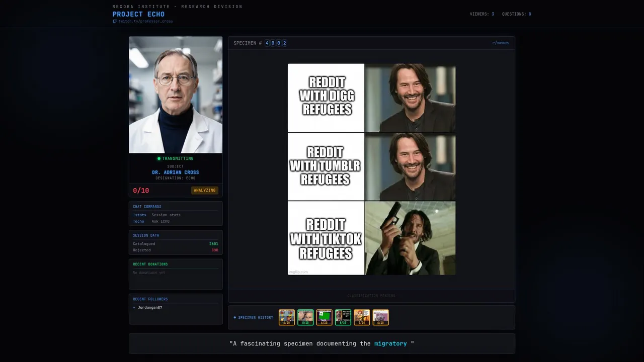Click the QUESTIONS: 0 counter
The width and height of the screenshot is (644, 362).
point(517,14)
